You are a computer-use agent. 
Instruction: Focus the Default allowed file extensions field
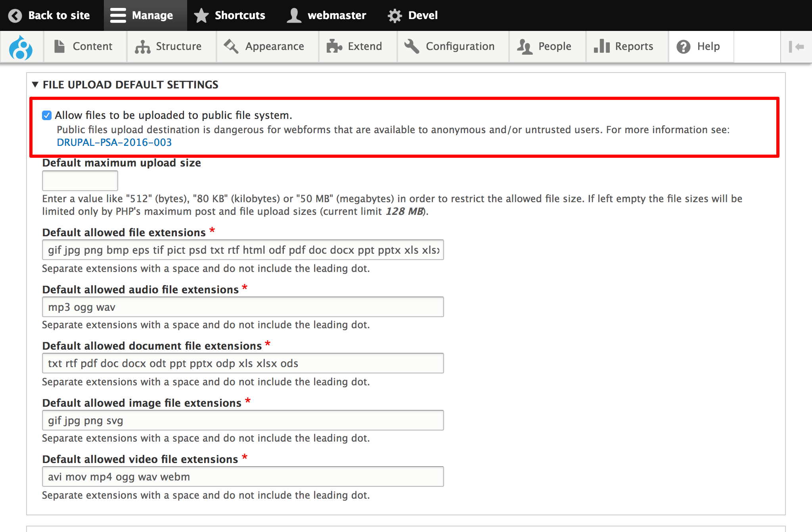click(243, 250)
